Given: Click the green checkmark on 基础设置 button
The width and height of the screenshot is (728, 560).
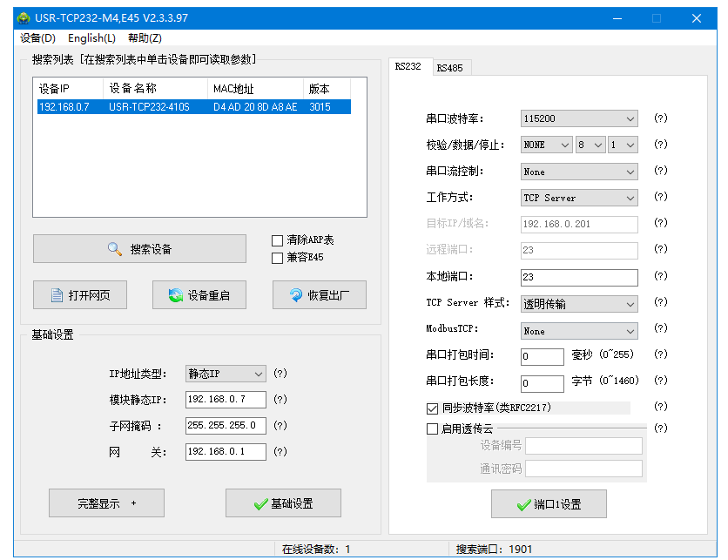Looking at the screenshot, I should [260, 503].
